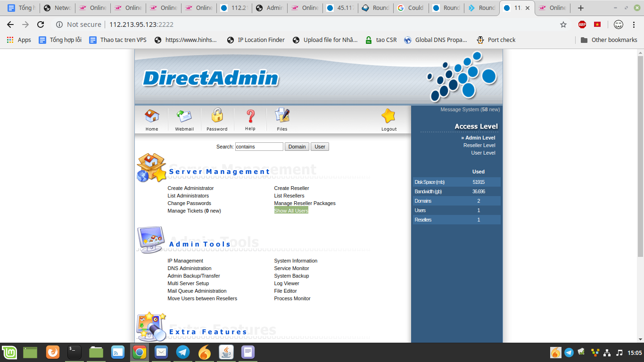Viewport: 644px width, 362px height.
Task: Click the Vietnam flag extension icon
Action: pos(597,25)
